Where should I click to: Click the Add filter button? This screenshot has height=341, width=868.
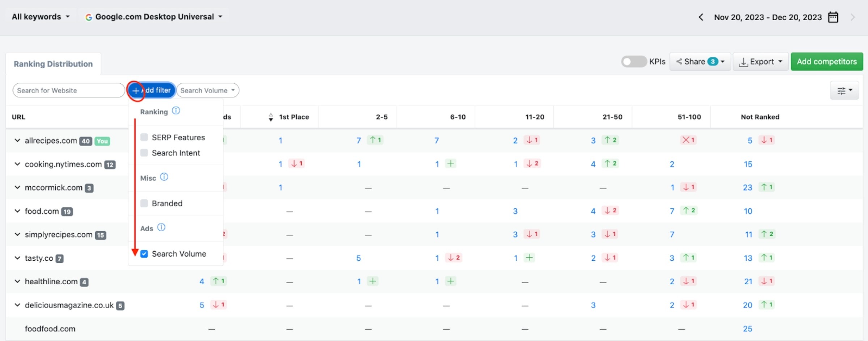(151, 90)
